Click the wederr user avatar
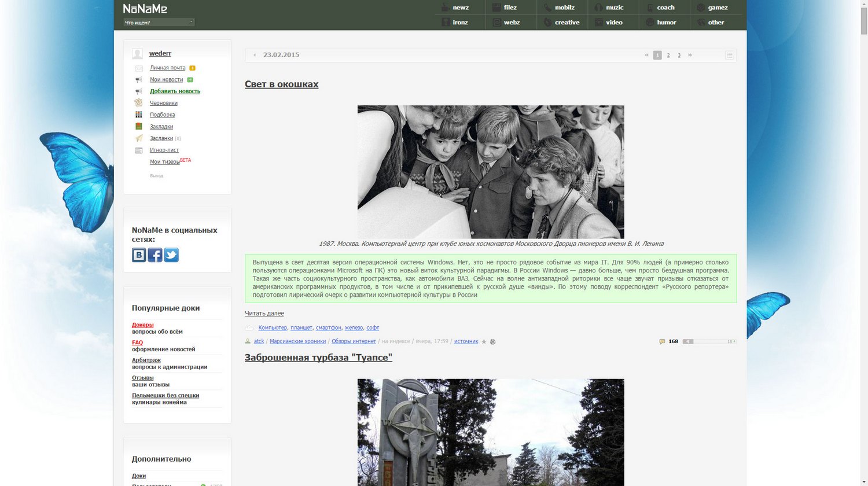 coord(137,54)
